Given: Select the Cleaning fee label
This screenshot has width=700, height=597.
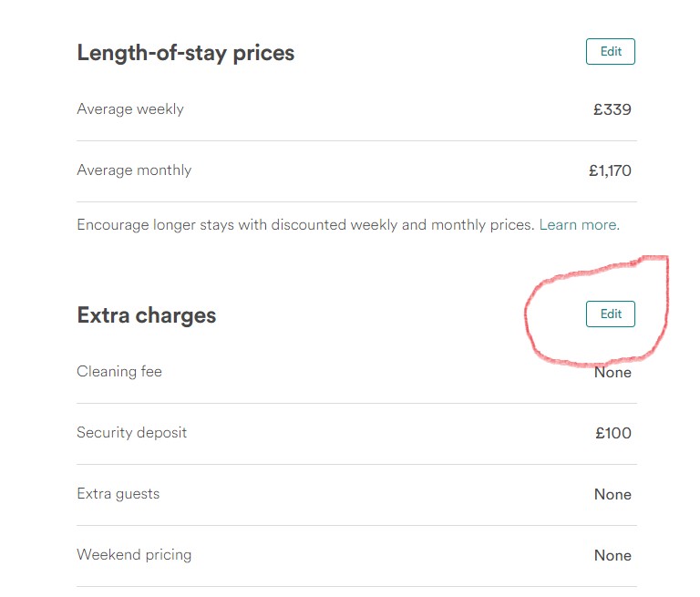Looking at the screenshot, I should [119, 372].
